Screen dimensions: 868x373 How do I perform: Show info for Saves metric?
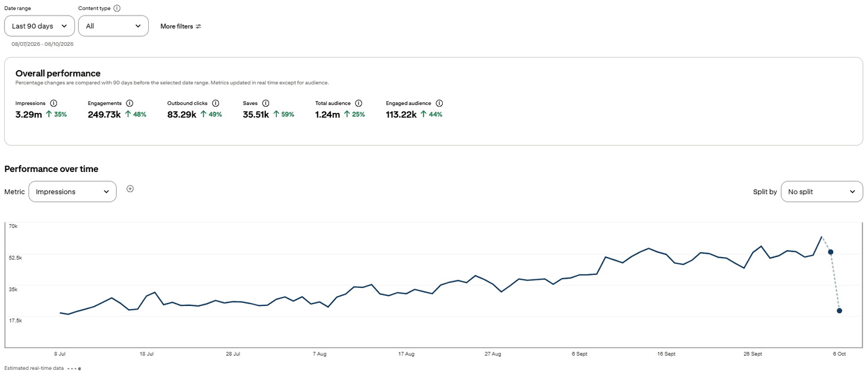(265, 103)
